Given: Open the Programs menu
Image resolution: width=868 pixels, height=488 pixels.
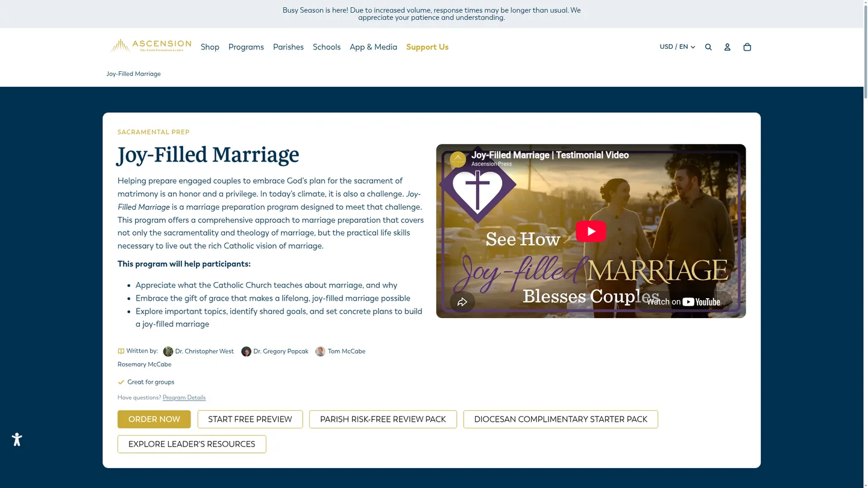Looking at the screenshot, I should pyautogui.click(x=246, y=47).
